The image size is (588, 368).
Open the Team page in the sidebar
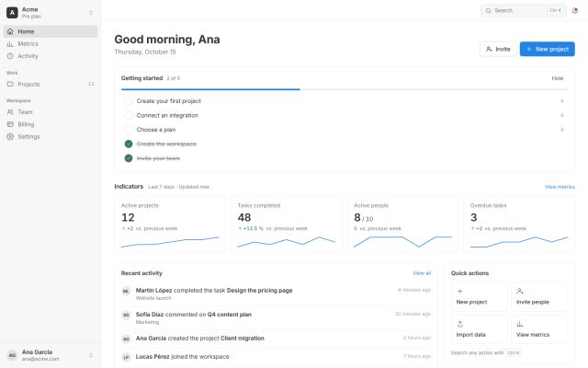tap(51, 112)
